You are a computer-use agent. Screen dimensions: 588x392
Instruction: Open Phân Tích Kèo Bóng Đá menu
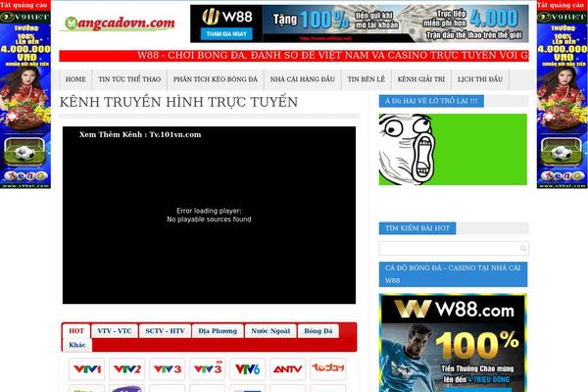pos(216,79)
